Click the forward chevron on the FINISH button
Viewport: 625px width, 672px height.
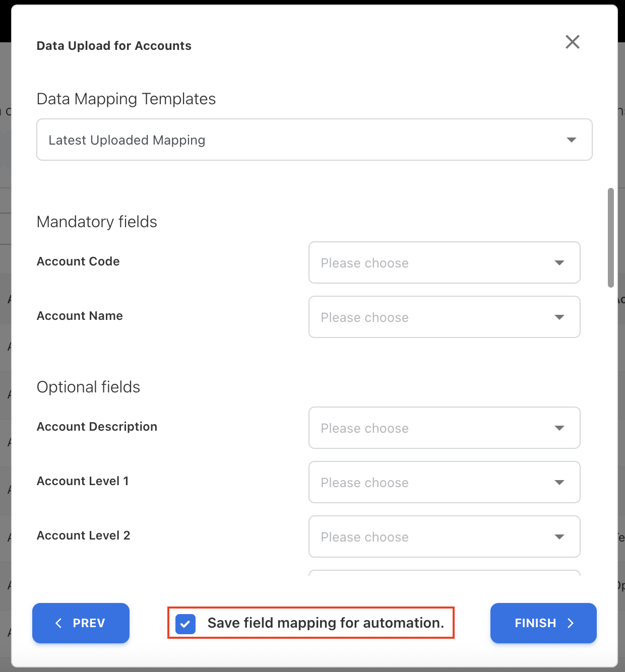tap(570, 623)
